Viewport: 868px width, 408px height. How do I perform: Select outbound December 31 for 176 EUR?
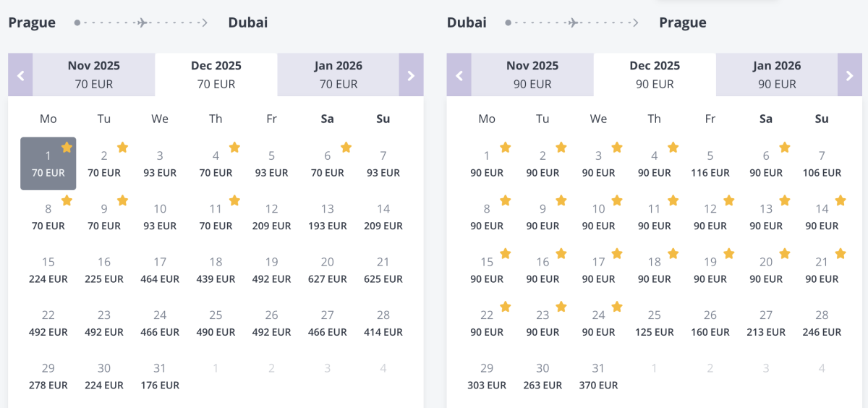pyautogui.click(x=160, y=376)
